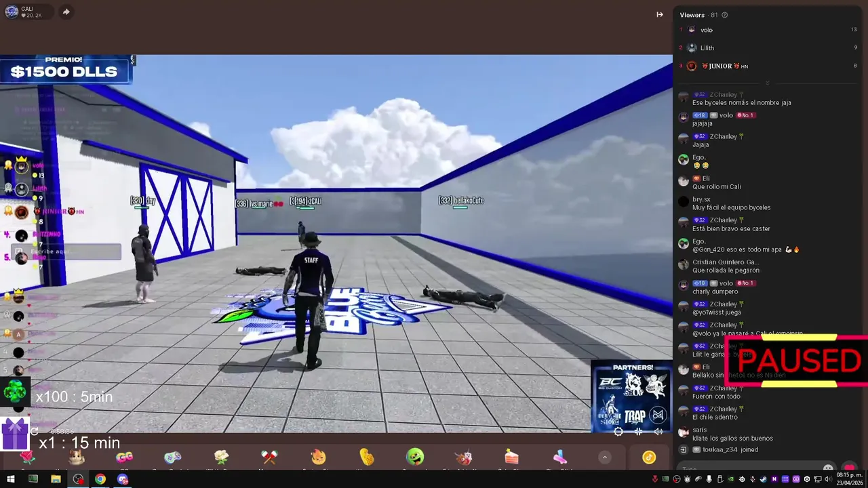The image size is (868, 488).
Task: Open the Steam tray icon
Action: click(765, 479)
